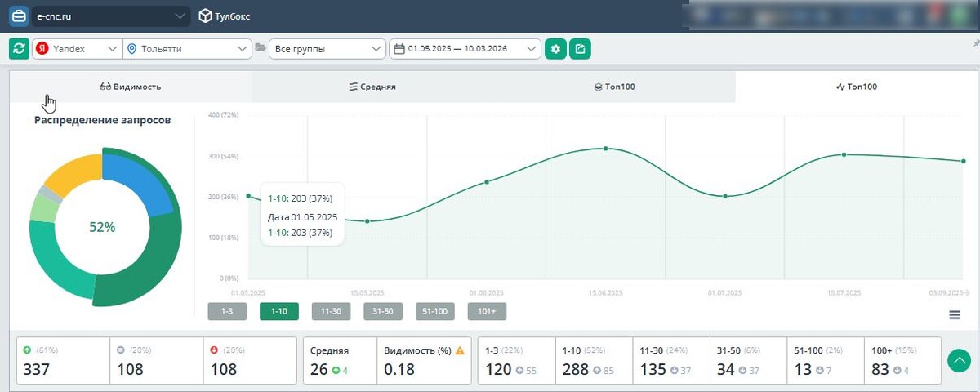Toggle the 1-3 chart series button

(227, 311)
